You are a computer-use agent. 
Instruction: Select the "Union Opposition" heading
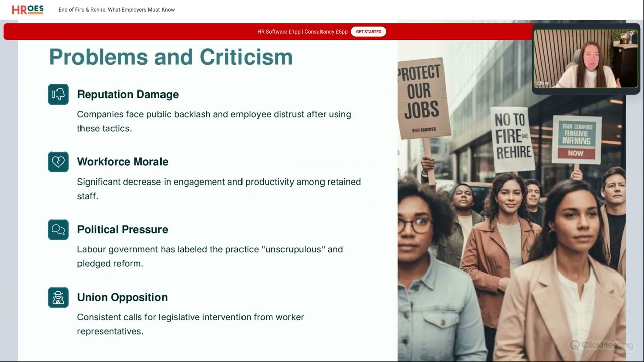[122, 297]
